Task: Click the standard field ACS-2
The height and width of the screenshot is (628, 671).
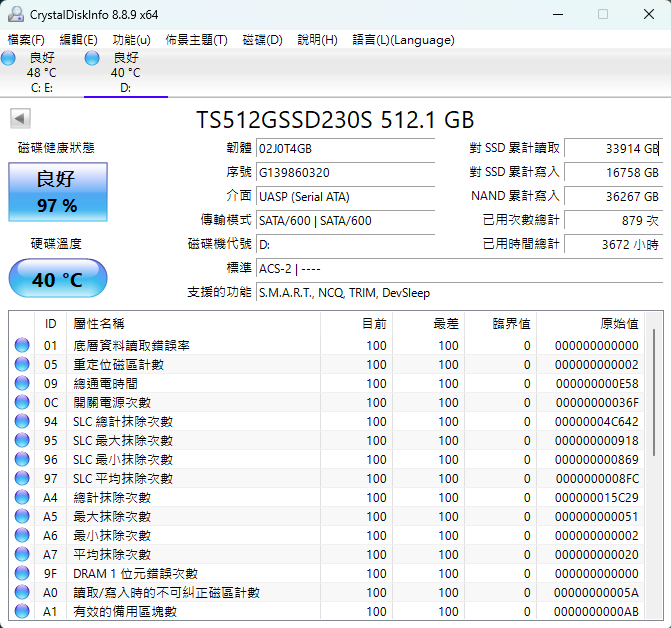Action: 459,269
